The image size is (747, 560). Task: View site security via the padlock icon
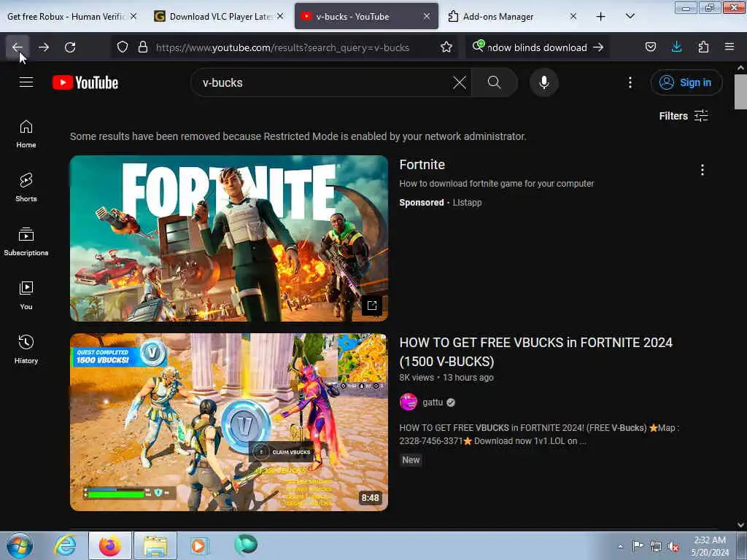[x=142, y=47]
